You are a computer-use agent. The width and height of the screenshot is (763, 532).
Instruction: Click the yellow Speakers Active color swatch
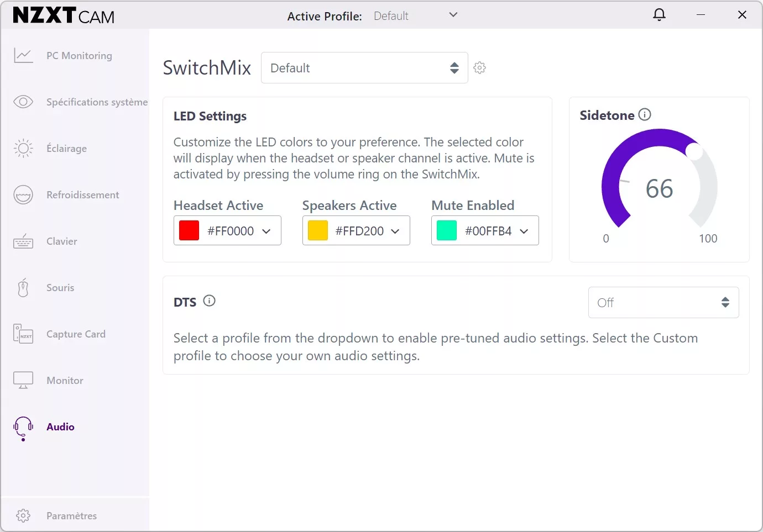coord(318,230)
